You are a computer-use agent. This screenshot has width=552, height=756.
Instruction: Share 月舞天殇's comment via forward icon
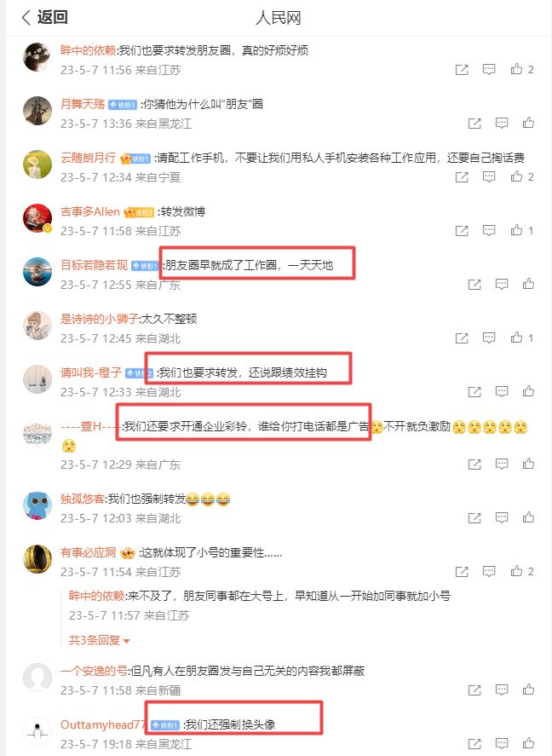click(474, 124)
